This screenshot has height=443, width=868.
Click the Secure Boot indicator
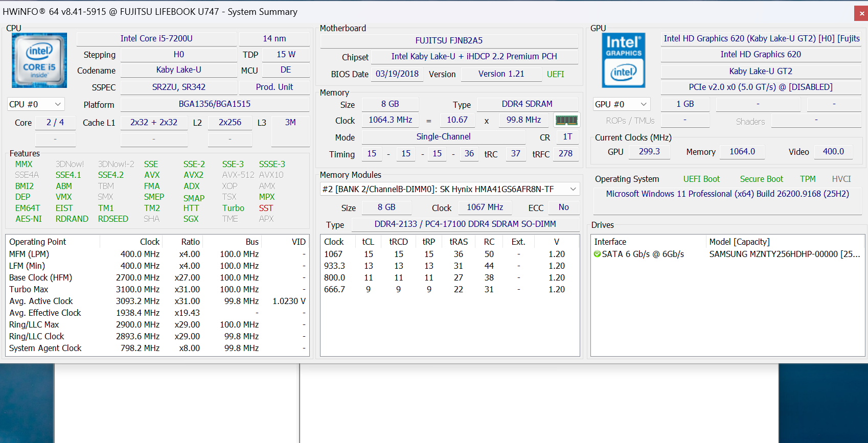[x=762, y=179]
